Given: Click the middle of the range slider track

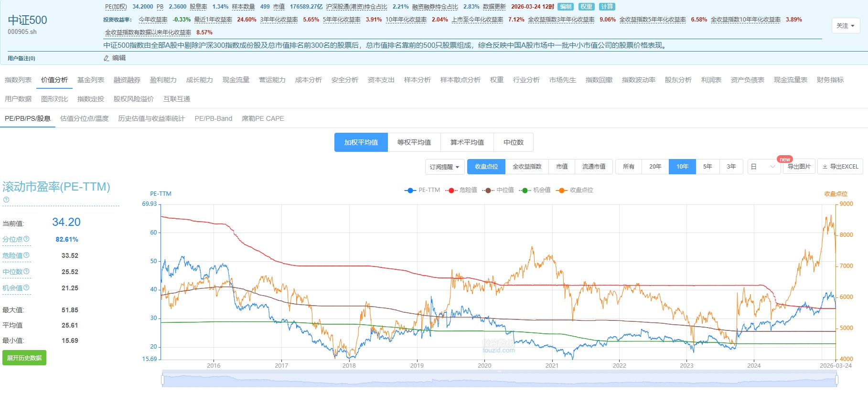Looking at the screenshot, I should click(x=500, y=380).
